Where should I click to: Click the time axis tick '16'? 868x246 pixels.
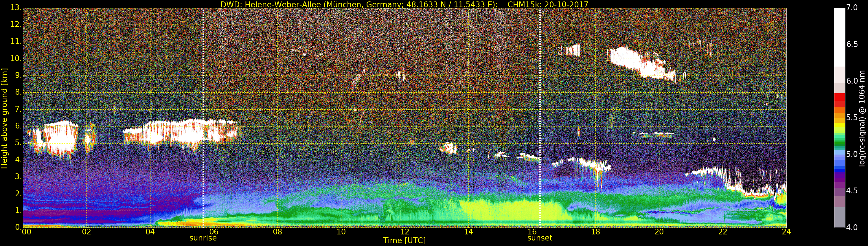pos(532,232)
